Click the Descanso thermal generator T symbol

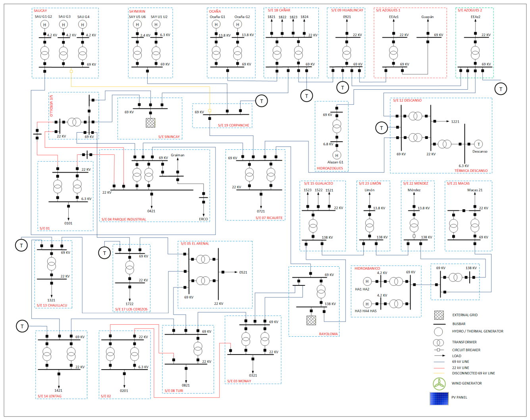[479, 144]
